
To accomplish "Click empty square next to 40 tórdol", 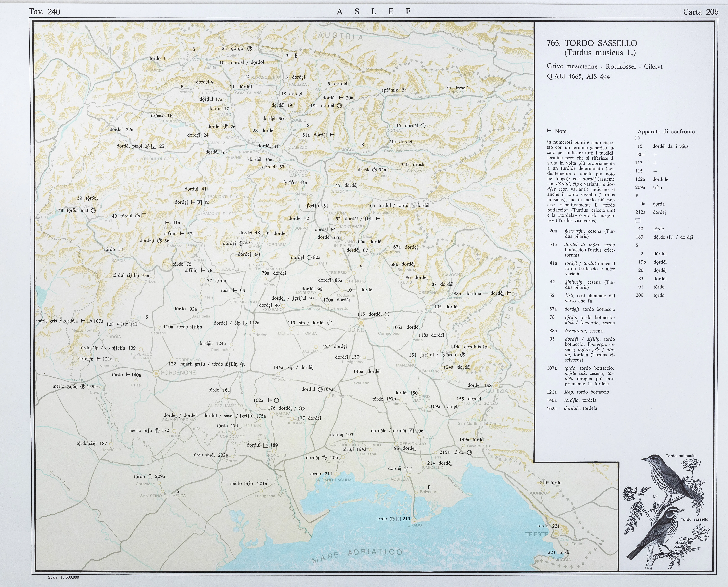I will click(x=144, y=216).
